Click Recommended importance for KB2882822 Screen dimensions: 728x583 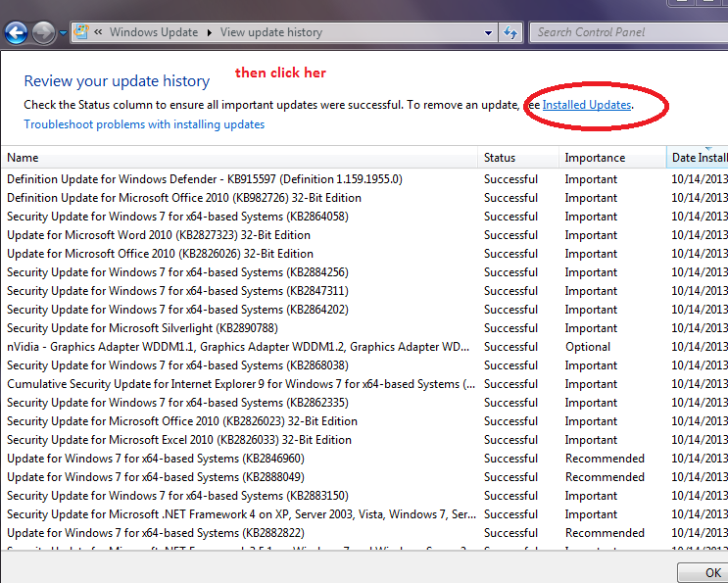click(x=605, y=533)
